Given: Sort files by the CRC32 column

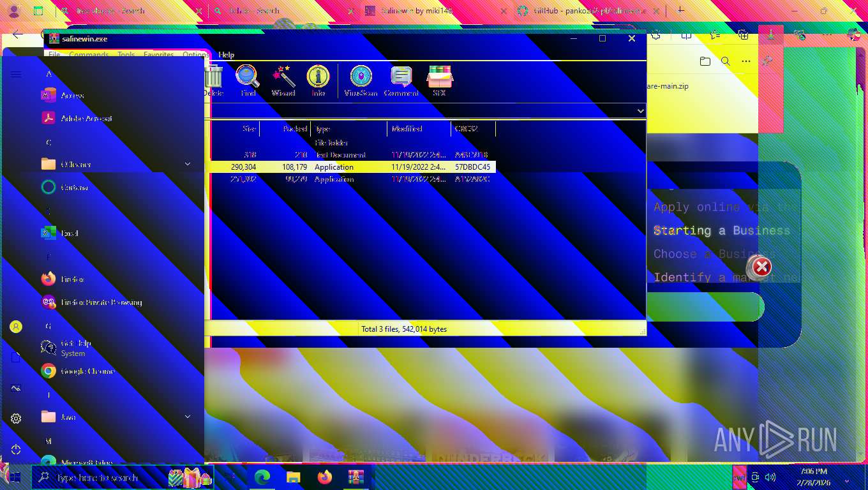Looking at the screenshot, I should pos(473,129).
